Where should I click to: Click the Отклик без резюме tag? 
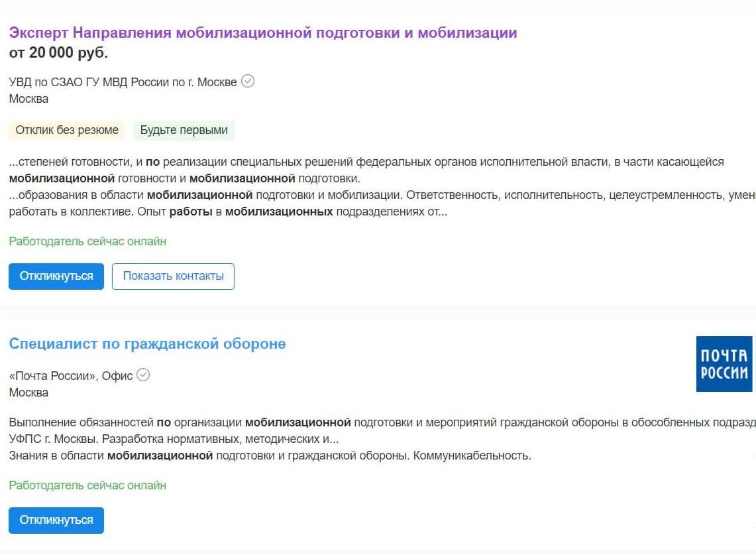pos(67,130)
